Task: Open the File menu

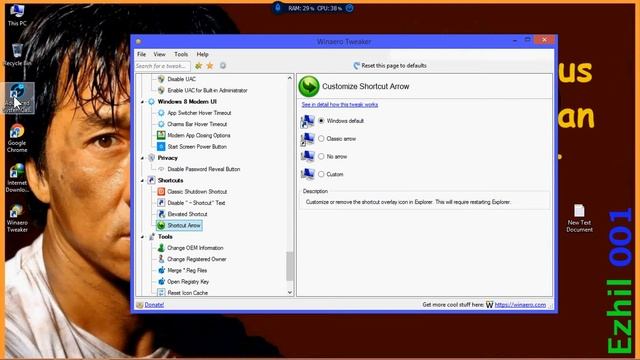Action: 142,54
